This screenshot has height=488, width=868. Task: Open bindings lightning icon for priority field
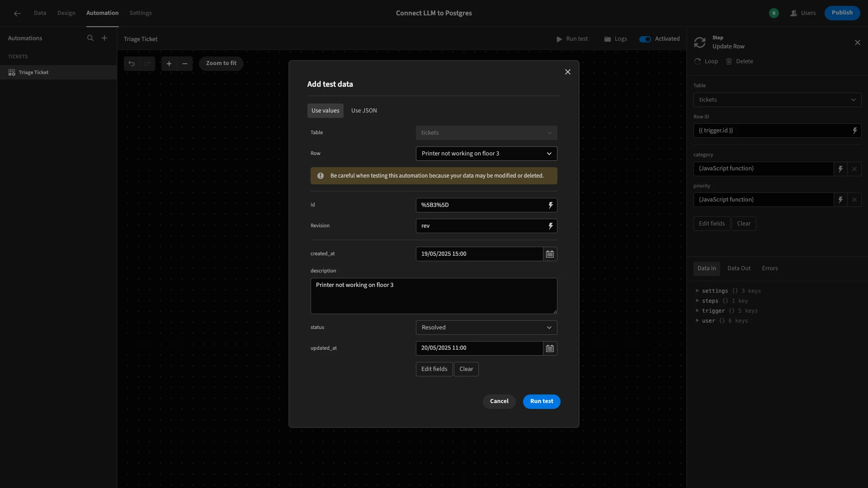tap(840, 200)
